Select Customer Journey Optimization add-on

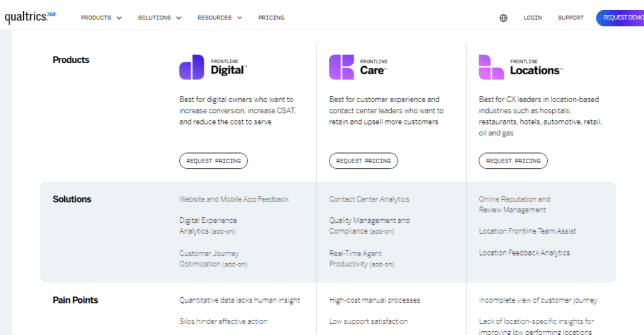[213, 259]
